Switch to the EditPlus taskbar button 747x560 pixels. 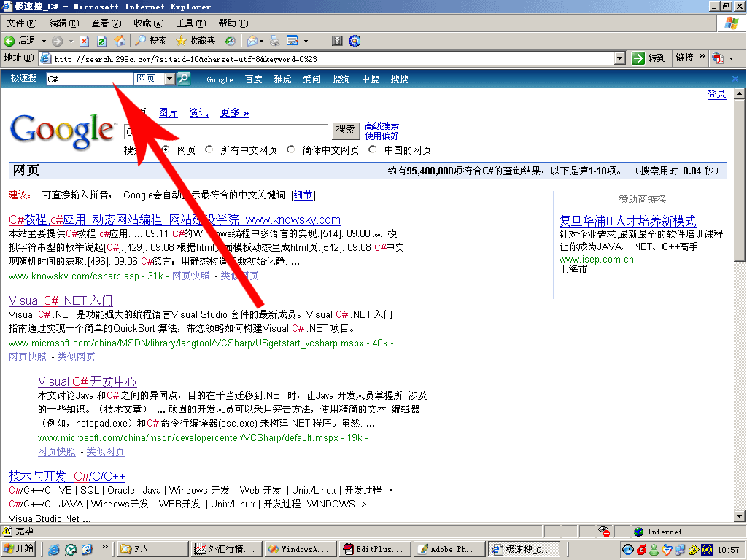coord(374,549)
